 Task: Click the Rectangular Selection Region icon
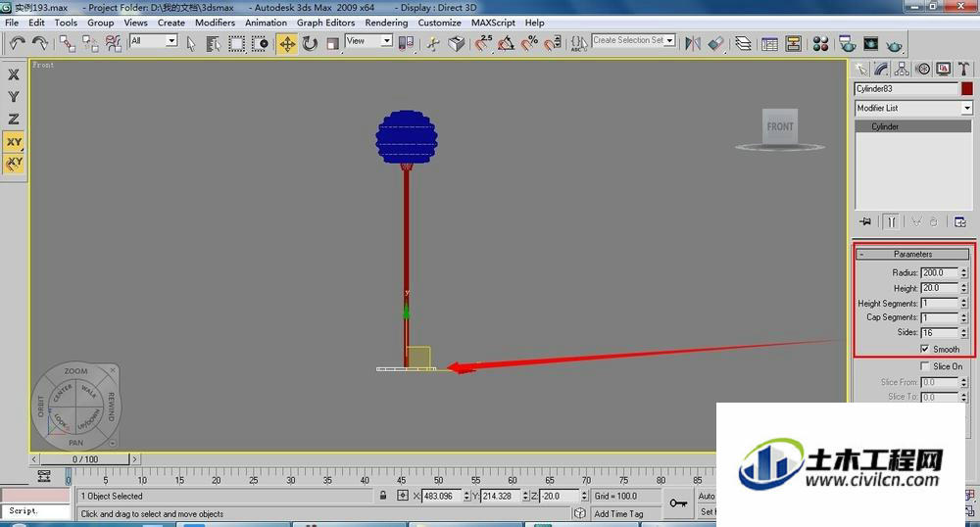tap(236, 44)
